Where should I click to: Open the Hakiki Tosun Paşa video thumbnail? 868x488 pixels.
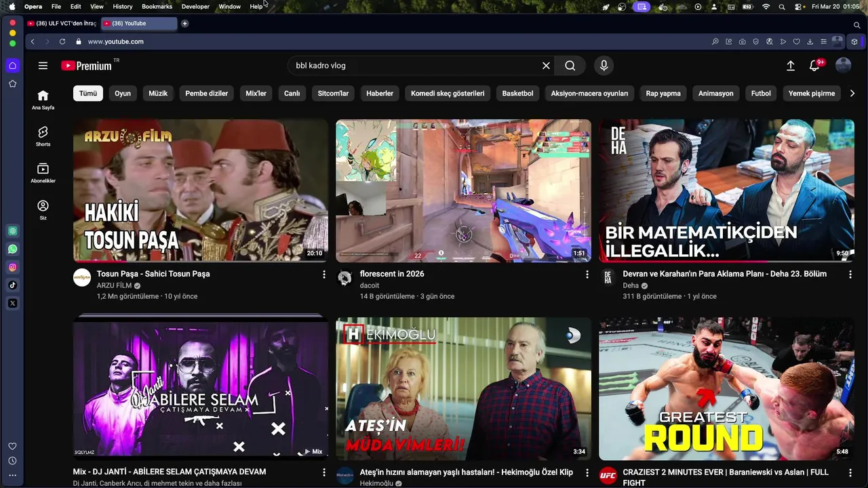201,190
